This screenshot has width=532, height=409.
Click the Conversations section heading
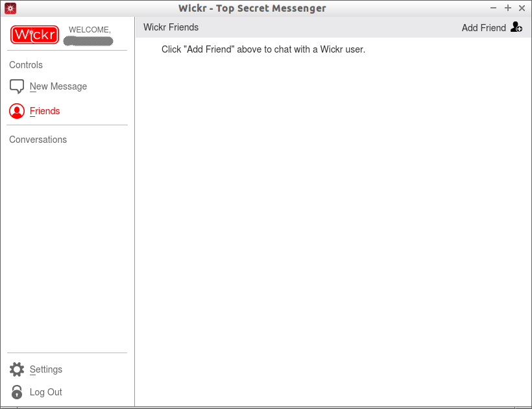tap(38, 140)
